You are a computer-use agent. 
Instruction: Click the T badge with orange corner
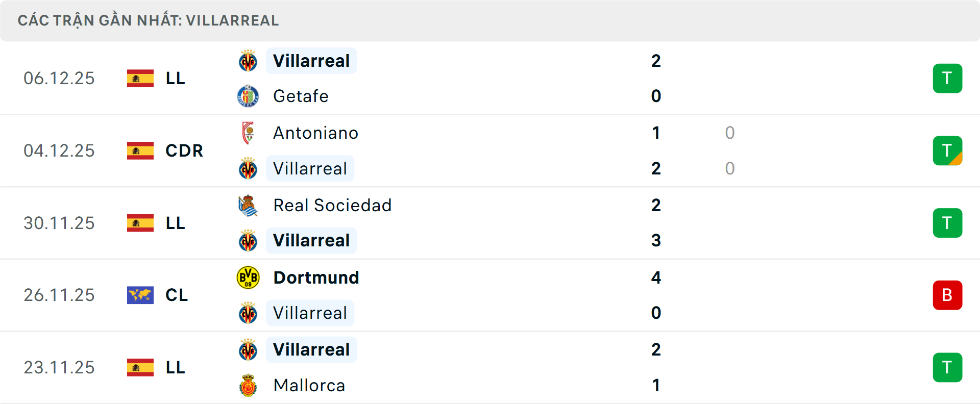(947, 151)
